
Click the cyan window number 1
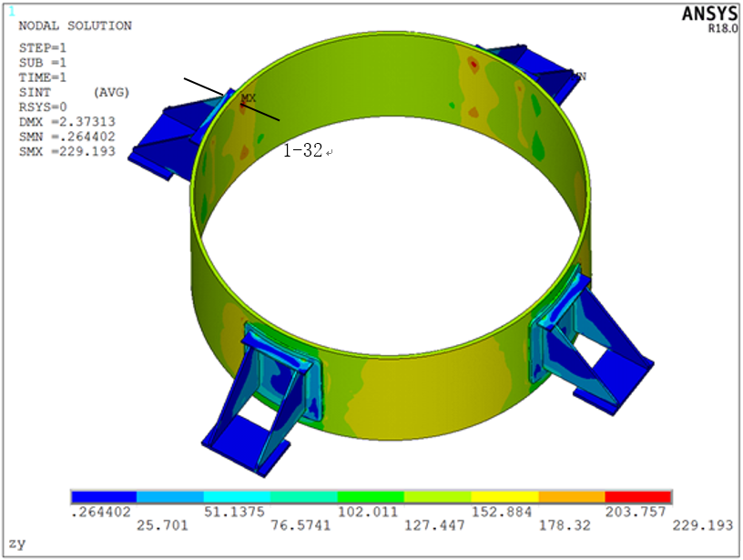click(12, 12)
